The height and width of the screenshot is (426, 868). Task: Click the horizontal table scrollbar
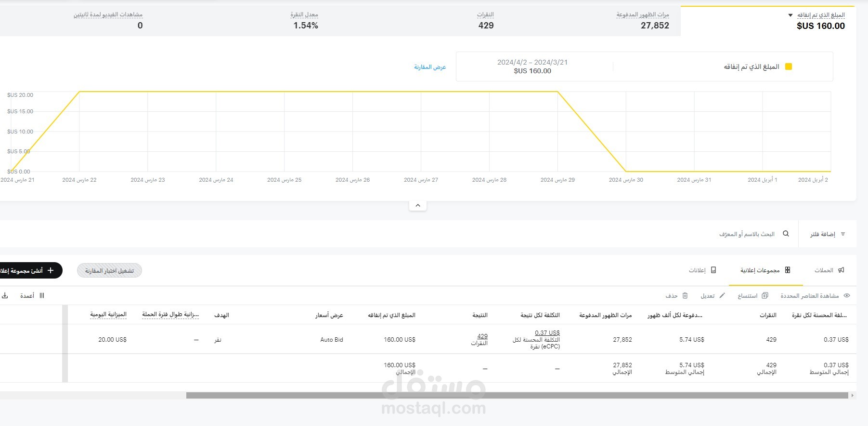click(517, 396)
